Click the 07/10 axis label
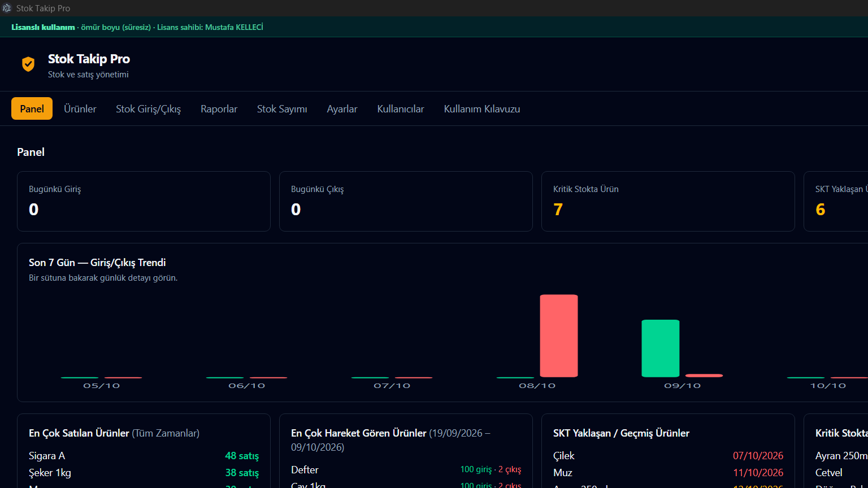Screen dimensions: 868x488 (x=392, y=386)
